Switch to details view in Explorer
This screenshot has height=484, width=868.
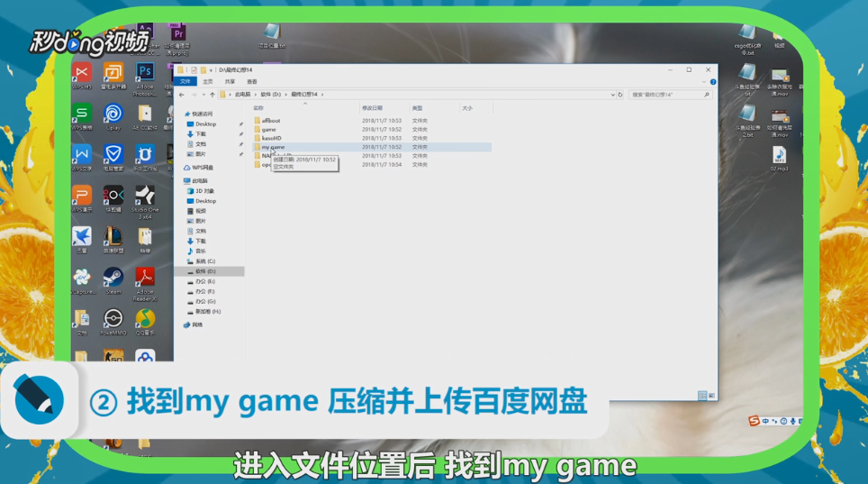click(702, 396)
